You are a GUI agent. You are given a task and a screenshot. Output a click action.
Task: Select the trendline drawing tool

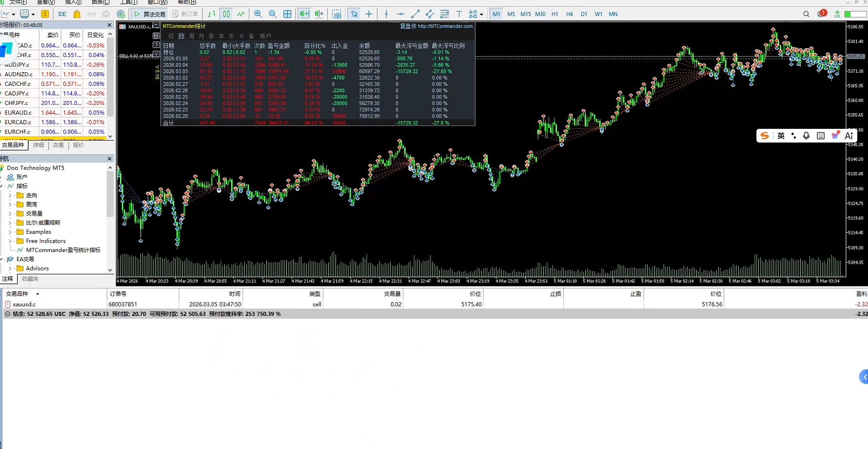click(x=415, y=14)
